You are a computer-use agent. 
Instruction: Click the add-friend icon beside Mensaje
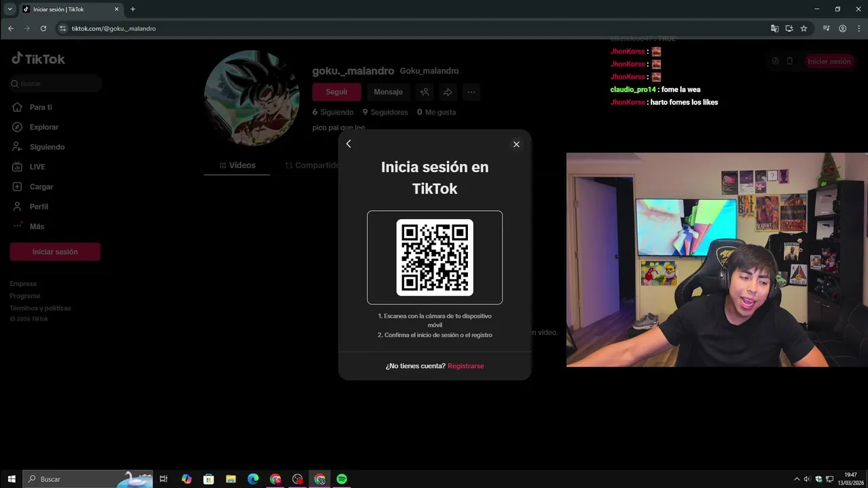[425, 92]
